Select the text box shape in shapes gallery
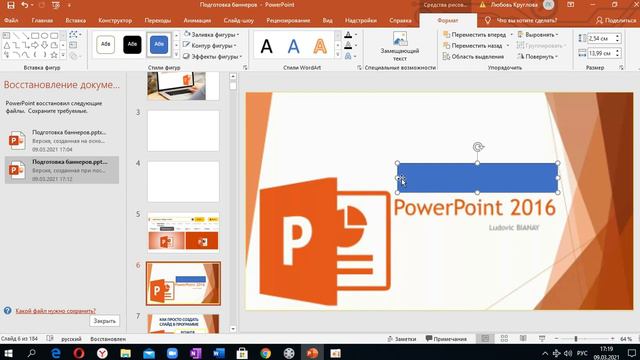Viewport: 640px width, 360px height. (x=7, y=36)
